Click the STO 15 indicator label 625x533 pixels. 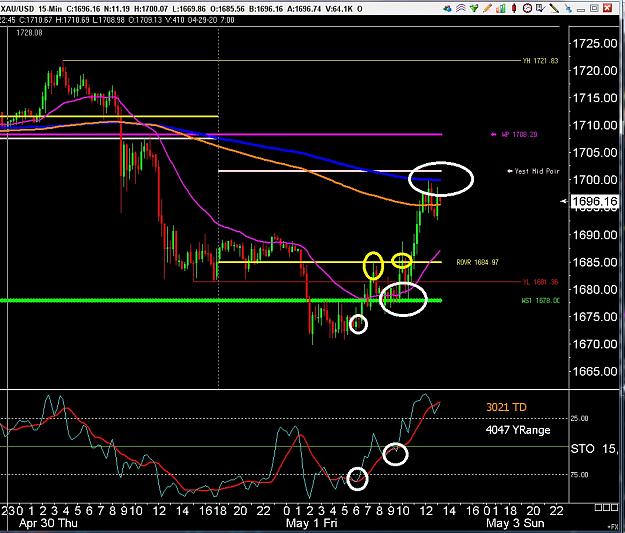[594, 449]
